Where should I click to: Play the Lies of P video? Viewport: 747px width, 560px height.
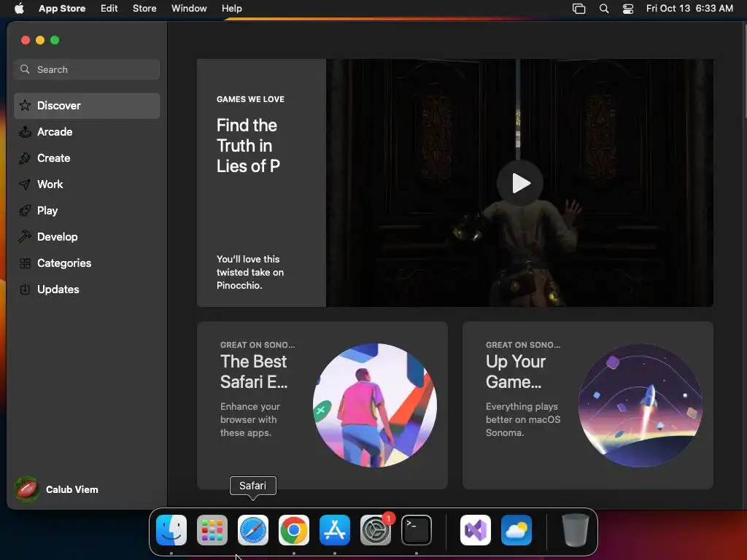(519, 183)
